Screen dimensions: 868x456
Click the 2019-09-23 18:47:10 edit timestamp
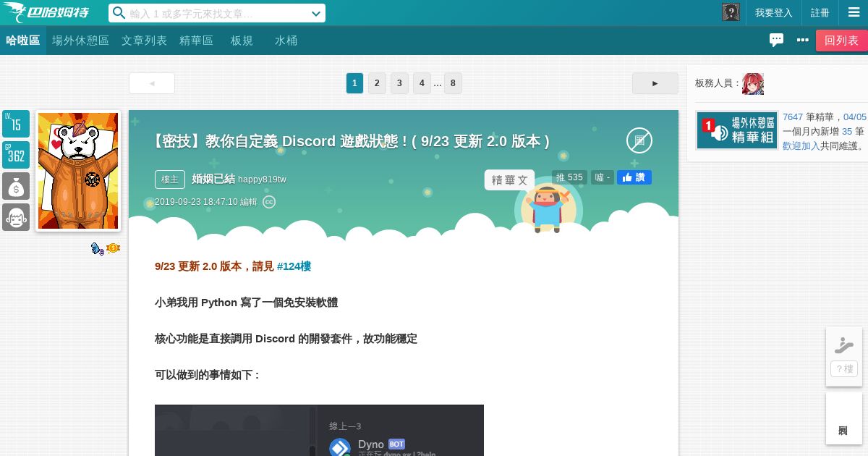point(206,202)
